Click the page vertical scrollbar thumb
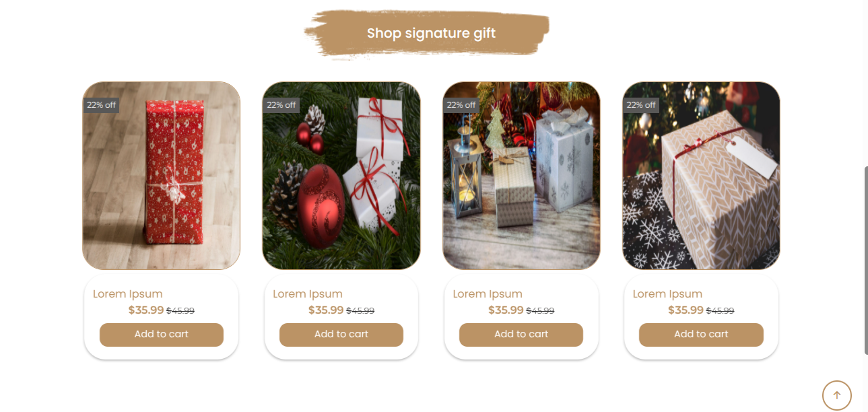The image size is (868, 412). (866, 260)
